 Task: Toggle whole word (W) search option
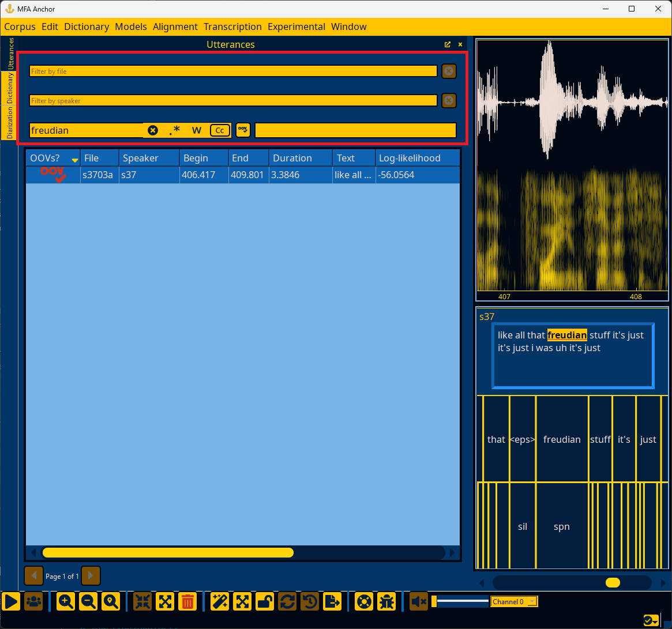click(197, 130)
